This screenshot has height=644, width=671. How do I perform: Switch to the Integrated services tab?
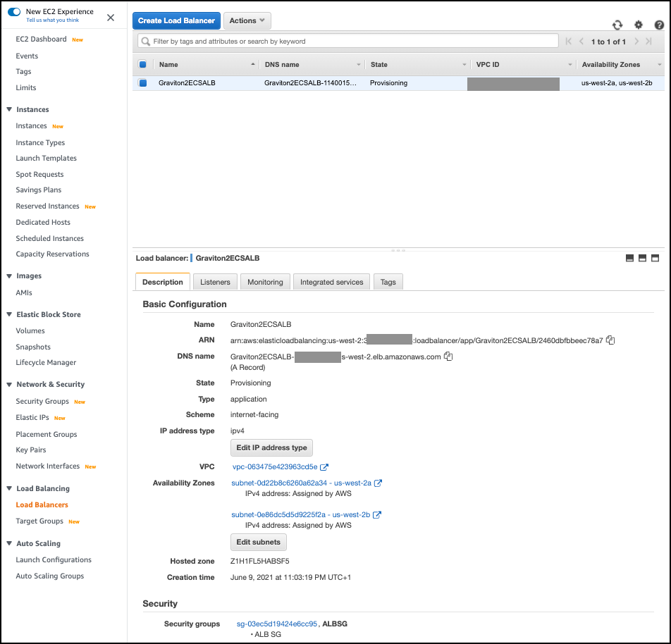[x=332, y=282]
